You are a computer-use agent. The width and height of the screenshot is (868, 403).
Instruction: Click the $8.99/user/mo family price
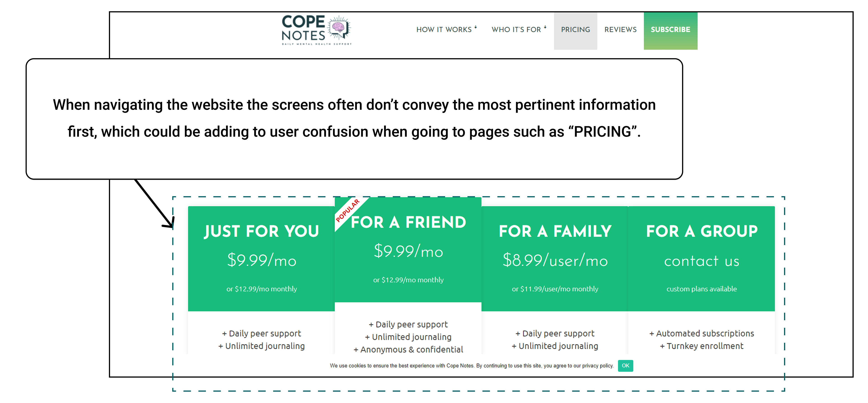pos(555,260)
